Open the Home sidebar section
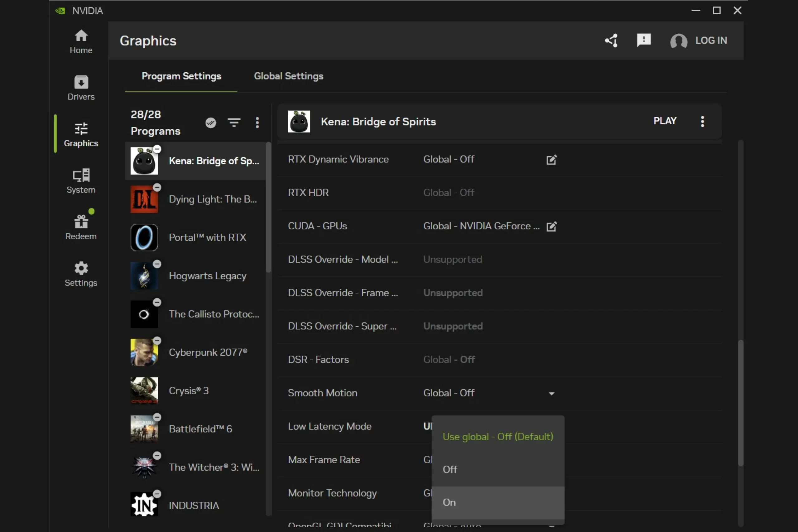This screenshot has height=532, width=798. [x=81, y=42]
